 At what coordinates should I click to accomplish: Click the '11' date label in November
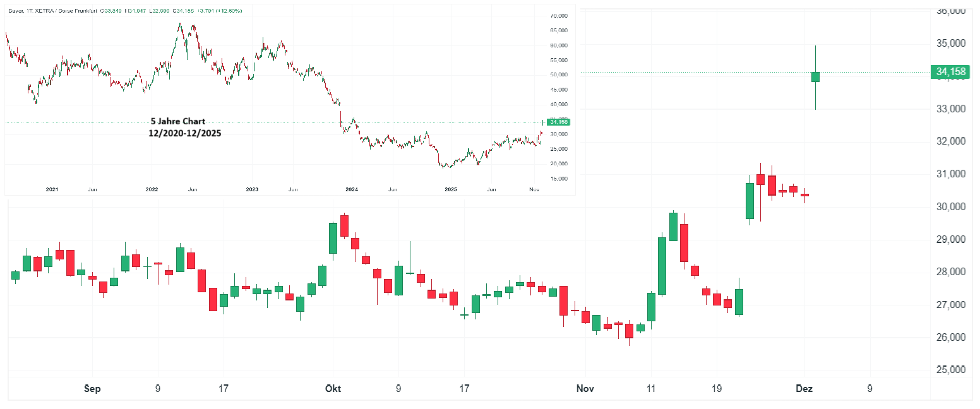click(651, 388)
